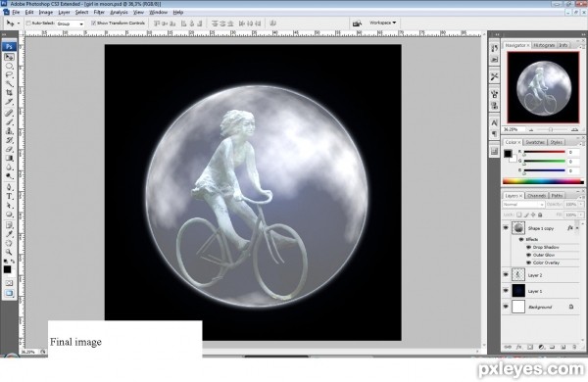Select the Zoom tool
Screen dimensions: 588x382
tap(9, 253)
